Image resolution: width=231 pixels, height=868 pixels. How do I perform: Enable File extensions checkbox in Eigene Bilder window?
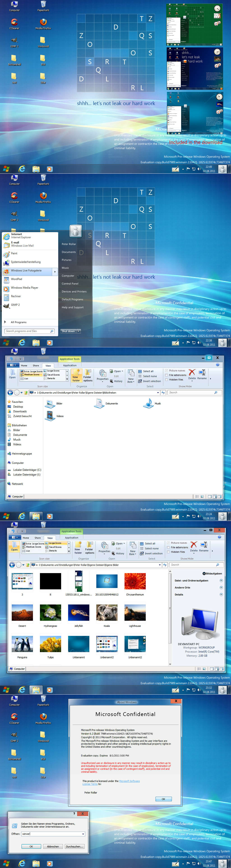point(168,547)
